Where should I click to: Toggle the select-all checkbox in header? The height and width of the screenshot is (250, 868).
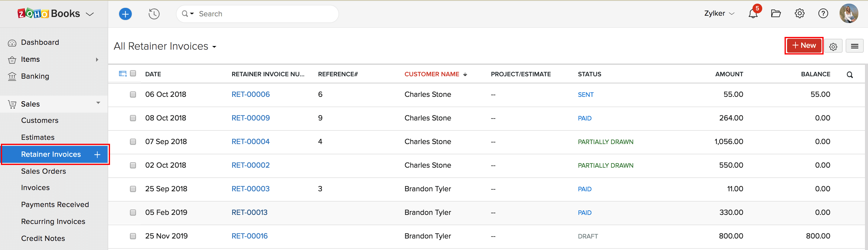[x=133, y=74]
